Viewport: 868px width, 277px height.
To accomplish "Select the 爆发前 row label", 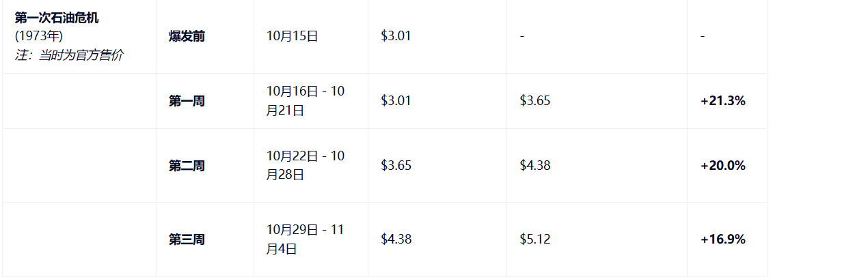I will pos(187,36).
